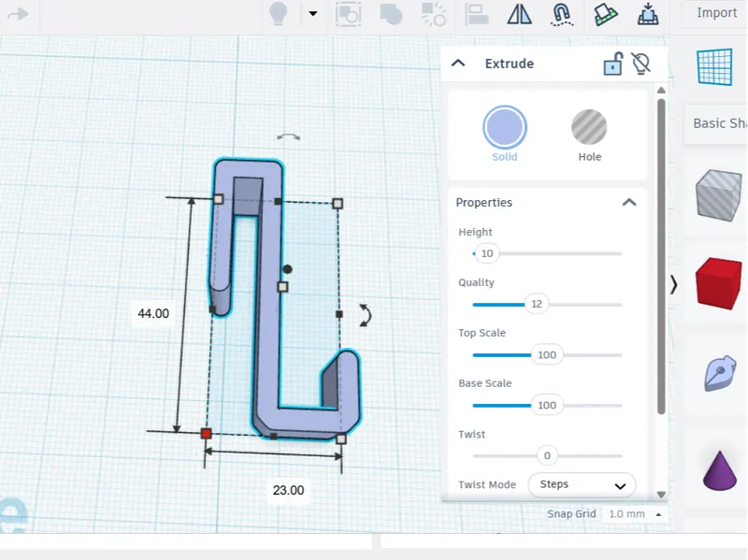Click the Mirror tool icon
The height and width of the screenshot is (560, 748).
click(x=519, y=14)
